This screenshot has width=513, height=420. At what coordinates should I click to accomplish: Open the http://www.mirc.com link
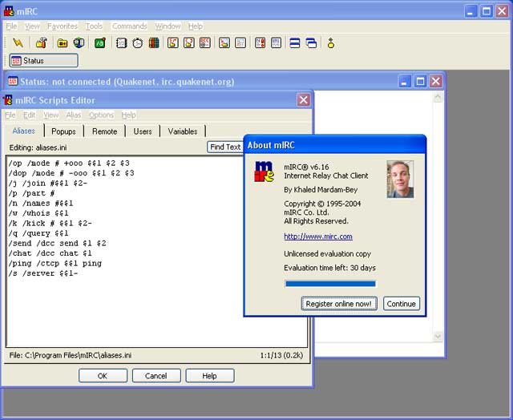point(318,236)
